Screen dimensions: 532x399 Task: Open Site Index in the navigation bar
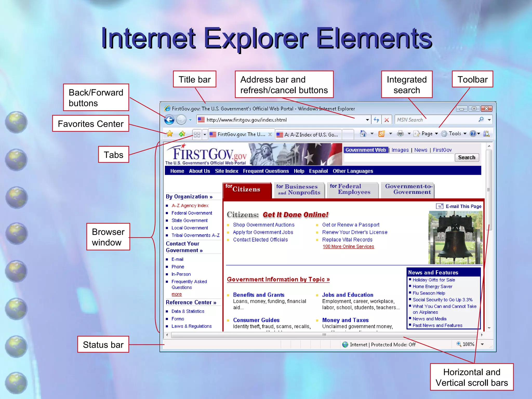coord(227,171)
